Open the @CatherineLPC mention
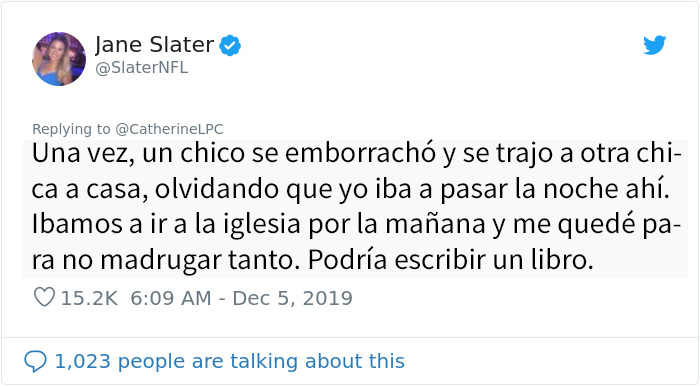 [x=169, y=129]
